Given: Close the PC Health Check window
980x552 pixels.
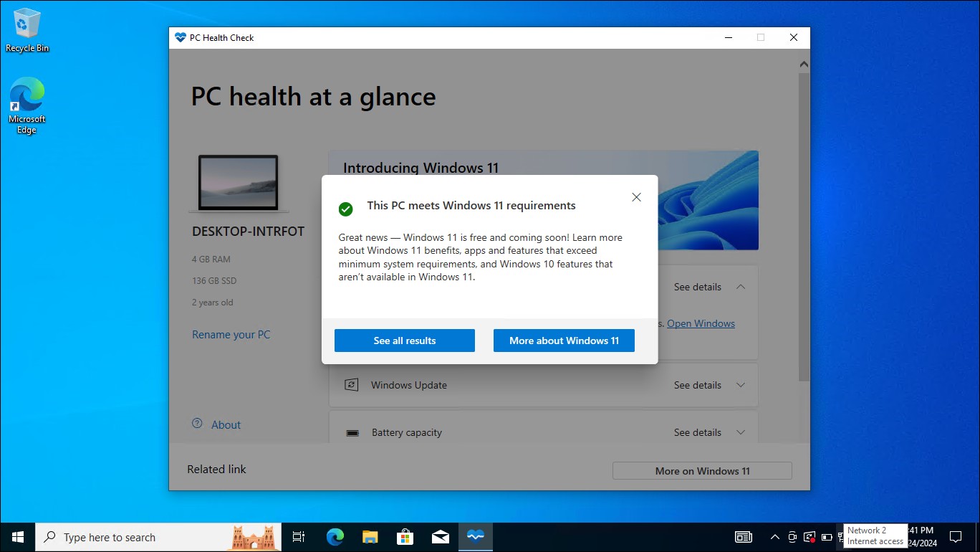Looking at the screenshot, I should click(794, 38).
